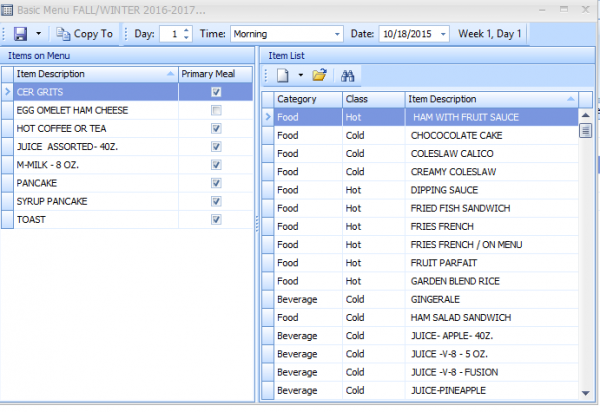Click the Copy To button
Viewport: 600px width, 412px height.
coord(86,34)
